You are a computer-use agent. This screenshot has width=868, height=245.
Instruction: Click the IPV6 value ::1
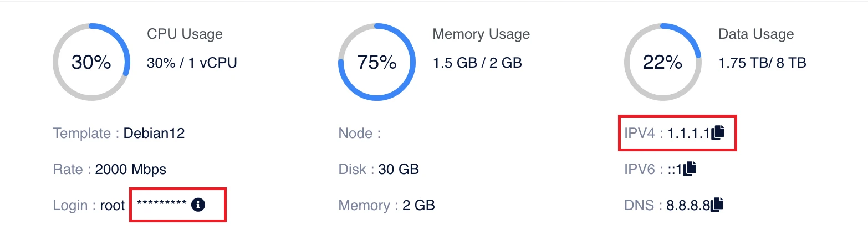point(675,169)
